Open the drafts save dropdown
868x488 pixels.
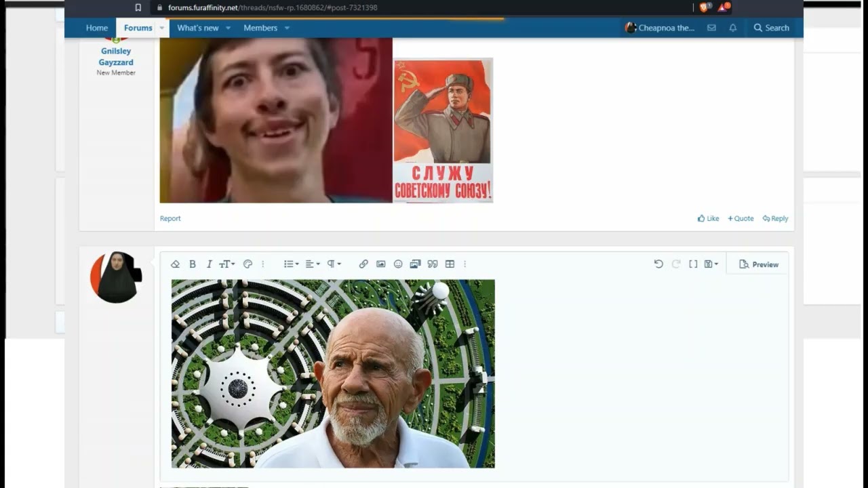tap(711, 264)
